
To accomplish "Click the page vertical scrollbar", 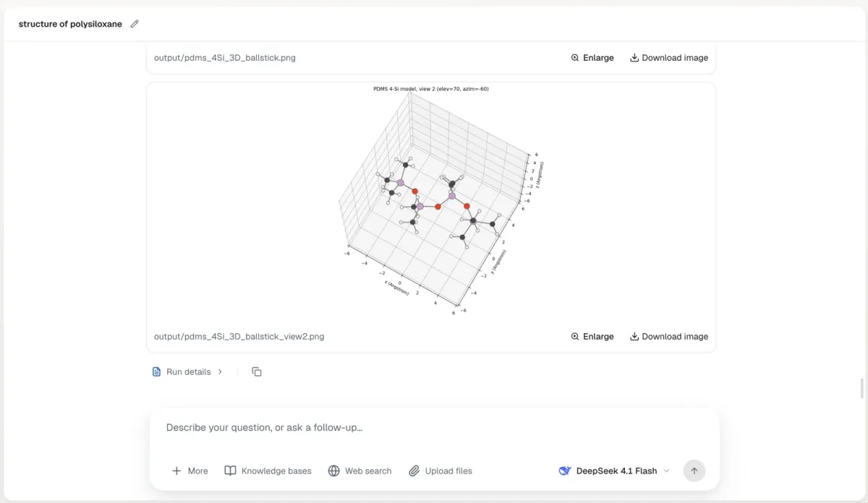I will [x=861, y=387].
